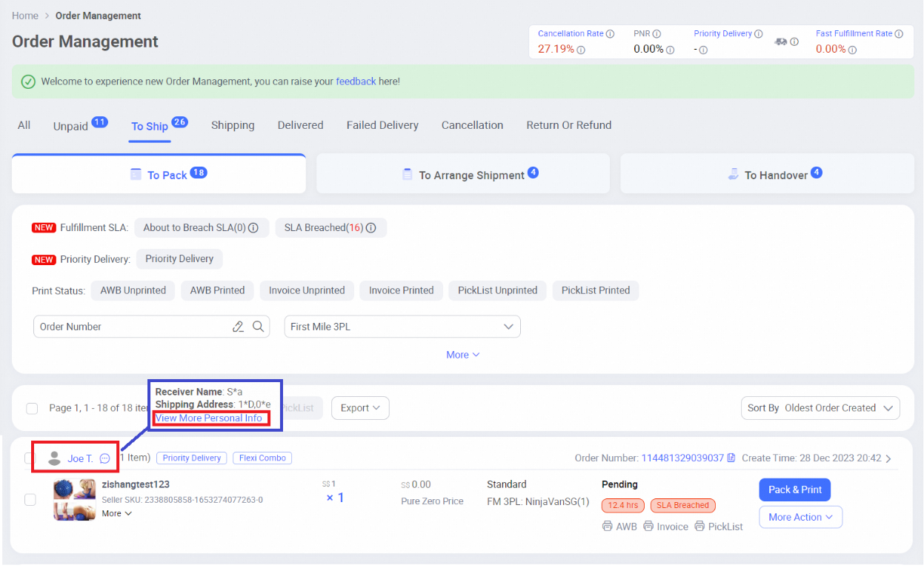This screenshot has height=588, width=924.
Task: Open the First Mile 3PL dropdown
Action: [x=402, y=327]
